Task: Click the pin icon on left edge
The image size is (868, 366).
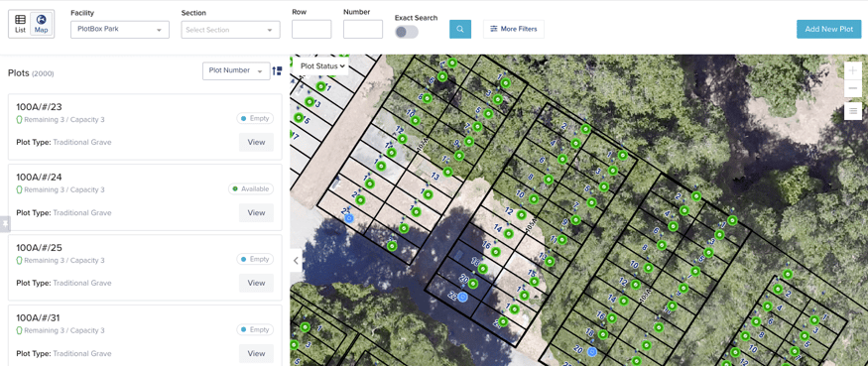Action: click(5, 224)
